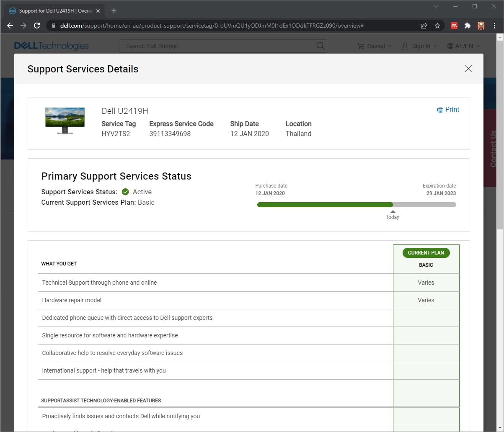Click Varies in Hardware repair row
The width and height of the screenshot is (504, 432).
point(426,300)
